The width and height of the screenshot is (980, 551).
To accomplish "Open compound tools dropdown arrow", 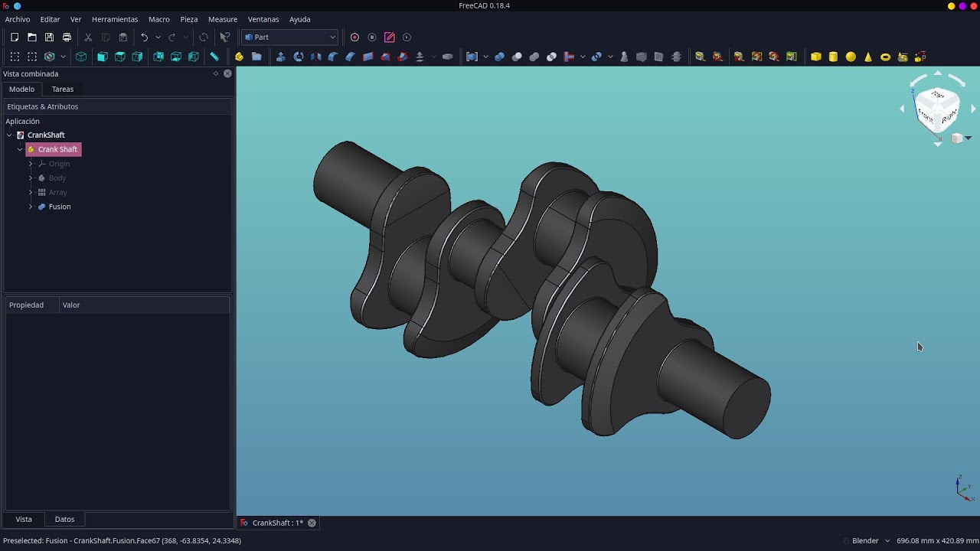I will pyautogui.click(x=485, y=57).
